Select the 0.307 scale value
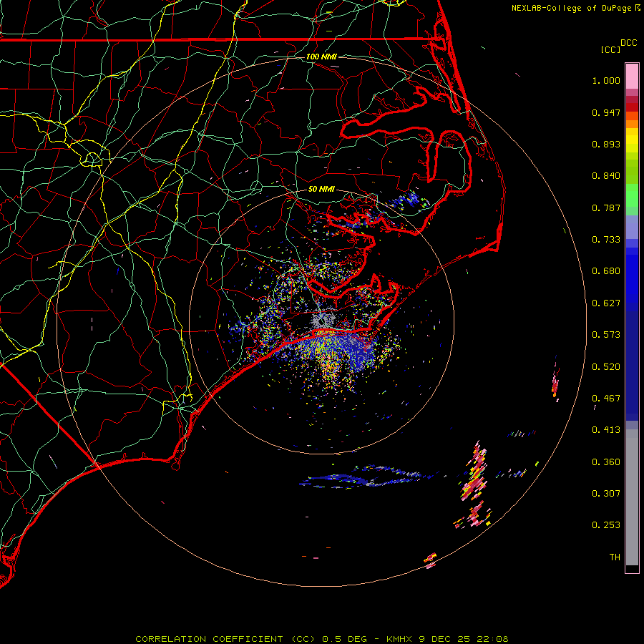The width and height of the screenshot is (644, 644). pyautogui.click(x=606, y=494)
